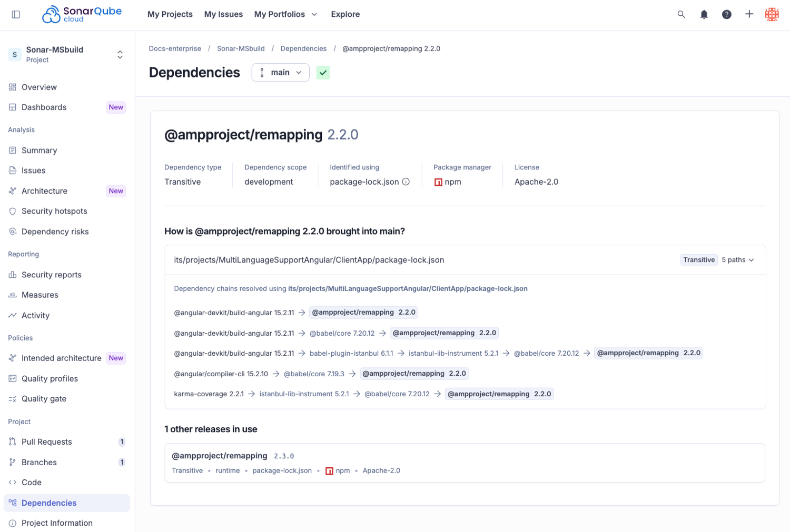Click the Overview icon in sidebar
The height and width of the screenshot is (532, 790).
click(x=13, y=87)
